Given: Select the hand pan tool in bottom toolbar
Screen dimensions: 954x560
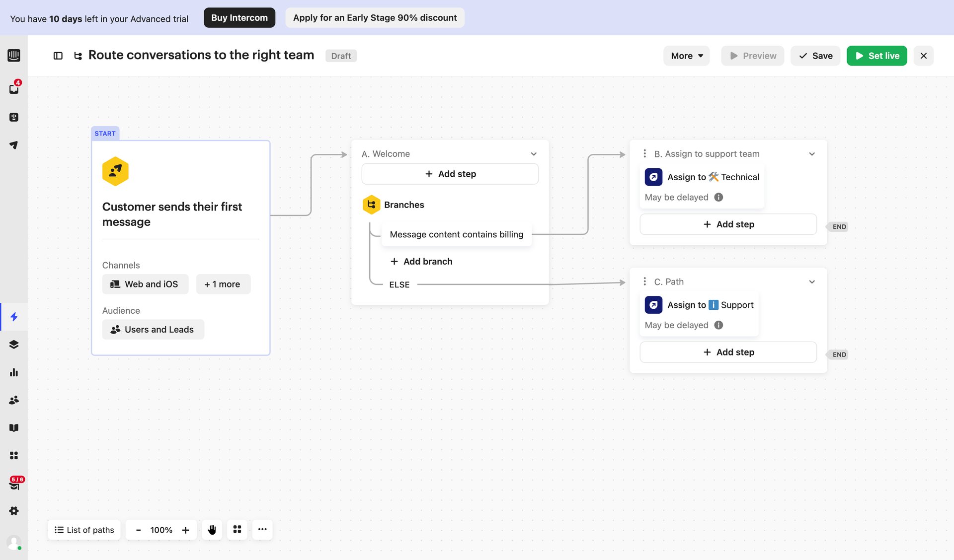Looking at the screenshot, I should tap(212, 530).
